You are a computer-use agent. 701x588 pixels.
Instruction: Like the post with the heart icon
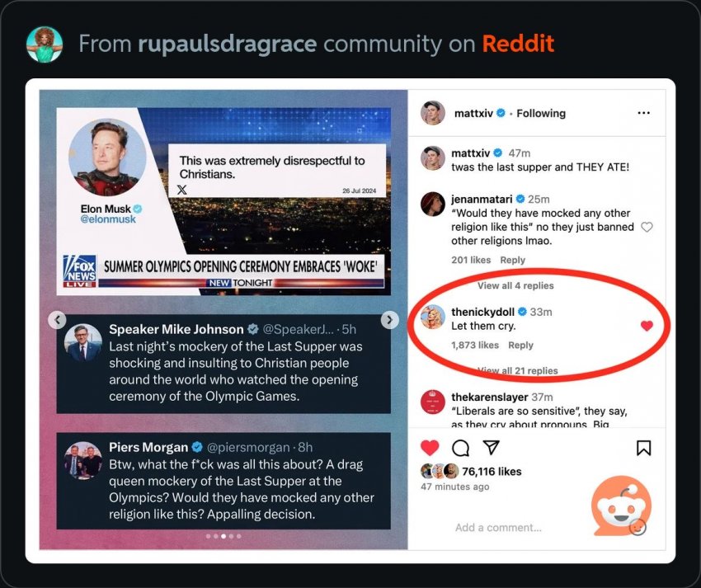pos(430,448)
